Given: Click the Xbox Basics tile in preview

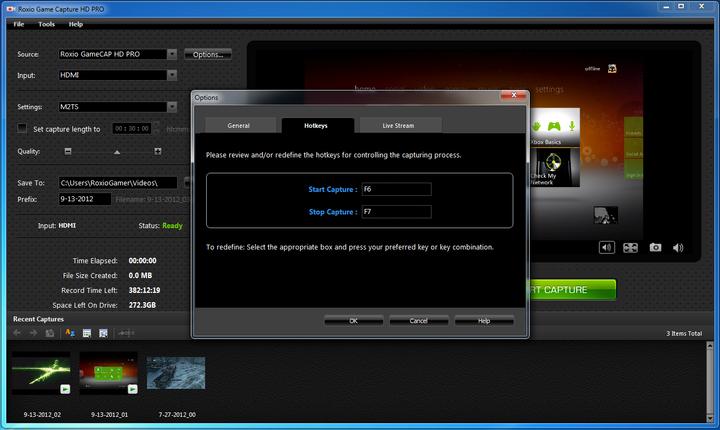Looking at the screenshot, I should (x=555, y=127).
